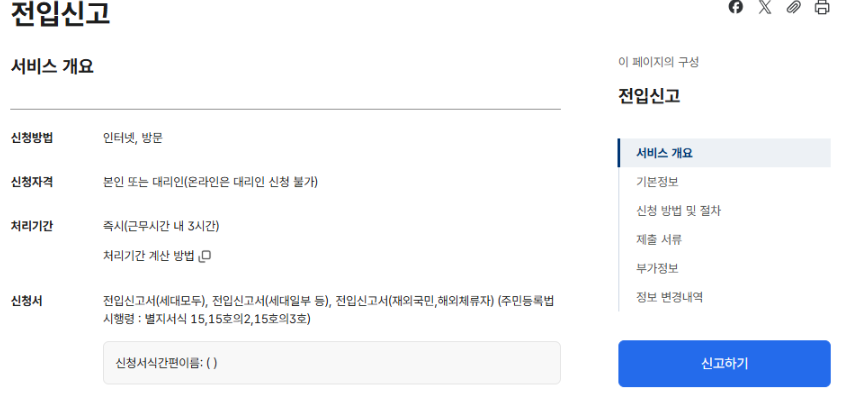Jump to 기본정보 section
Screen dimensions: 859x396
(657, 182)
